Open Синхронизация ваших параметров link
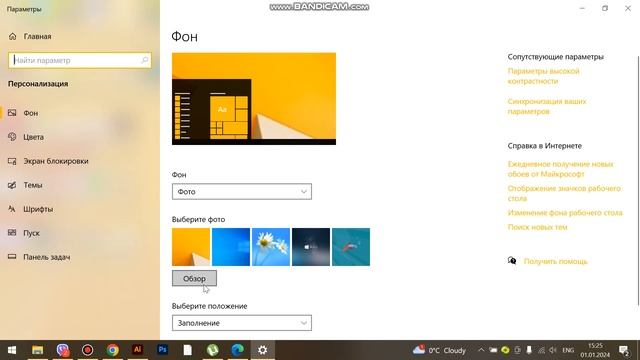The width and height of the screenshot is (640, 360). [x=547, y=106]
